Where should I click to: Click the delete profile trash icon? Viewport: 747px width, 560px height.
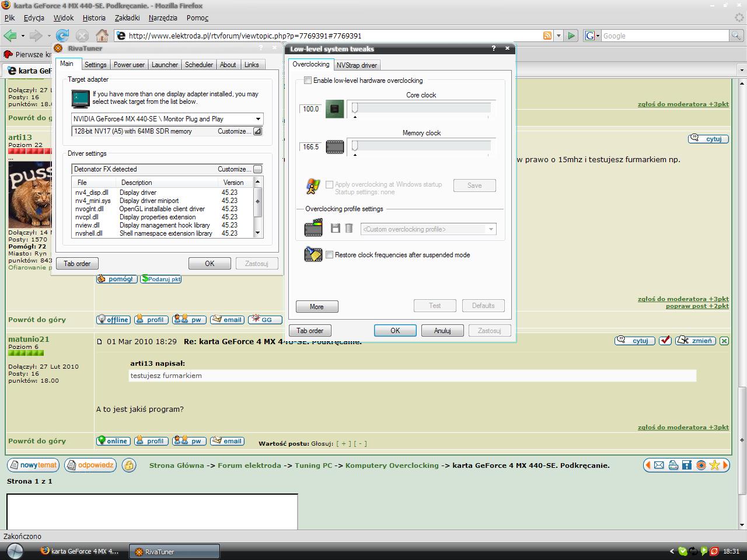pyautogui.click(x=349, y=229)
